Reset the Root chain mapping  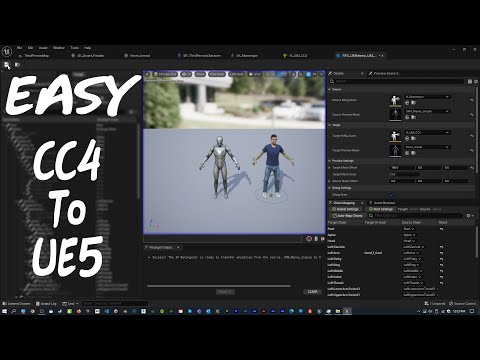[441, 229]
